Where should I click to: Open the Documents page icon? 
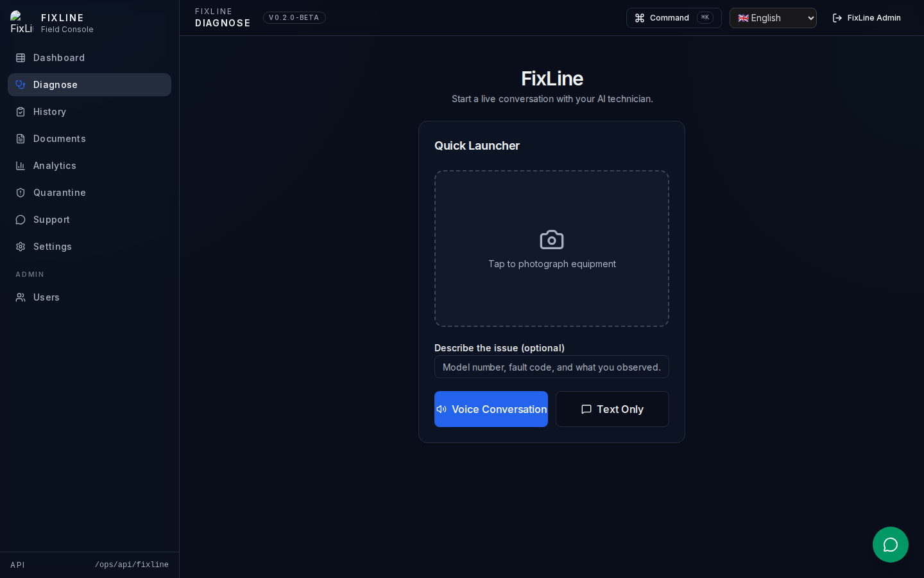(20, 139)
